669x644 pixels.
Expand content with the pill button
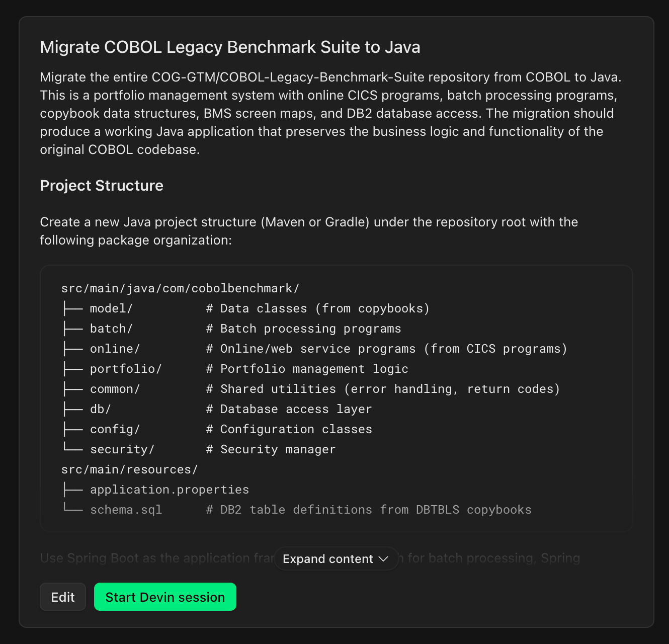(x=336, y=559)
